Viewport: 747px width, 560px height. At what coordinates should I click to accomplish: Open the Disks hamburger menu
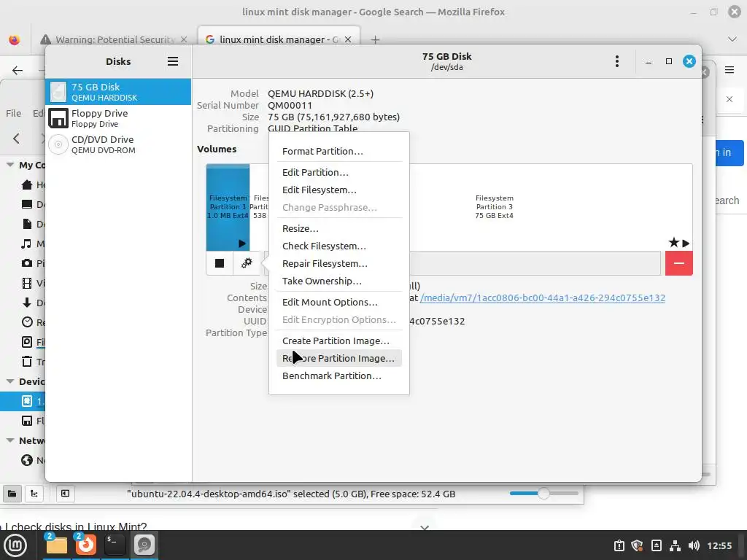point(173,61)
